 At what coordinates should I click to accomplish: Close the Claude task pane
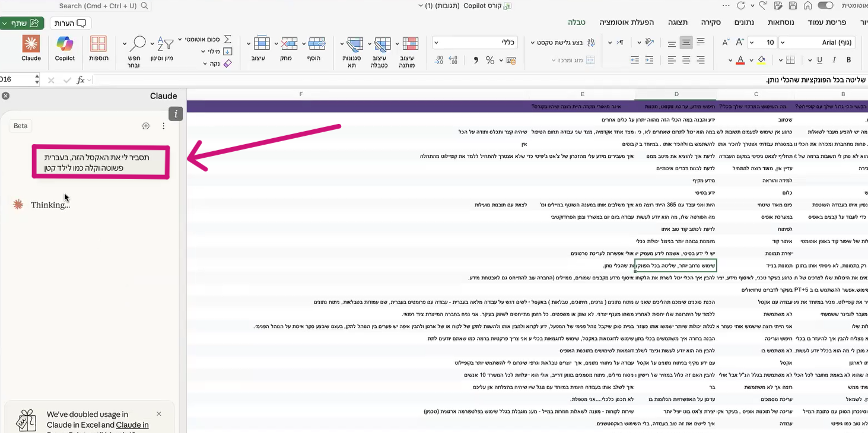coord(6,96)
